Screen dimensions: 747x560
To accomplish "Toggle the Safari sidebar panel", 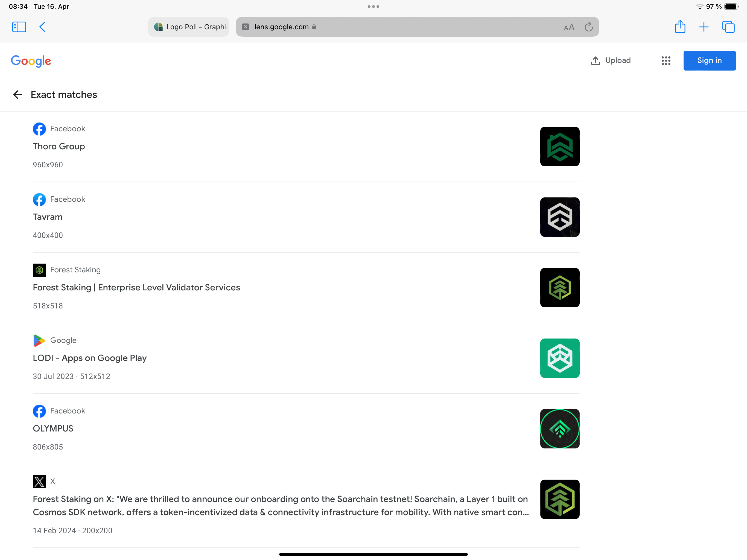I will (19, 27).
